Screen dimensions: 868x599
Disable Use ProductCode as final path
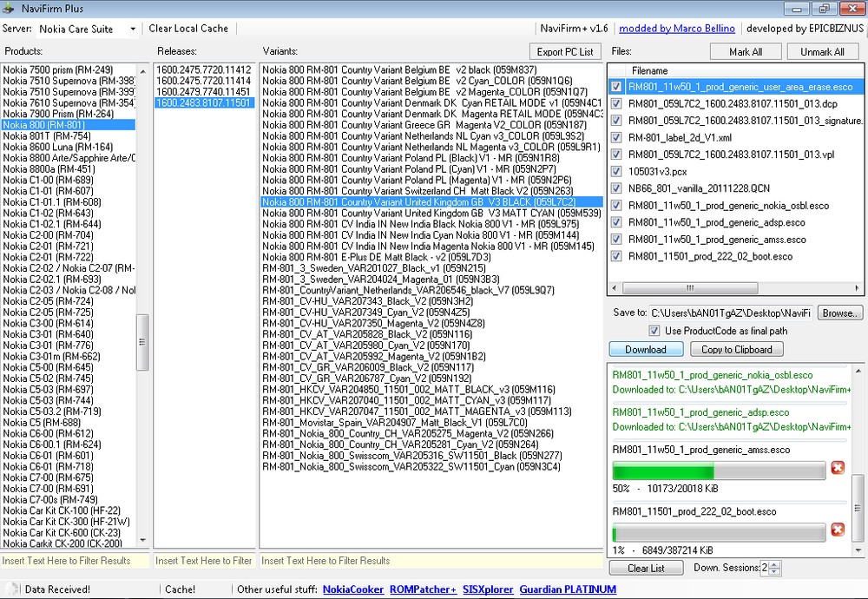(x=654, y=331)
